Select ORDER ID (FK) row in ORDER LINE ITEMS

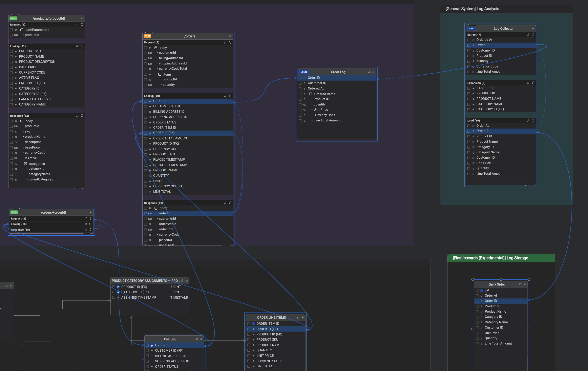pos(267,329)
